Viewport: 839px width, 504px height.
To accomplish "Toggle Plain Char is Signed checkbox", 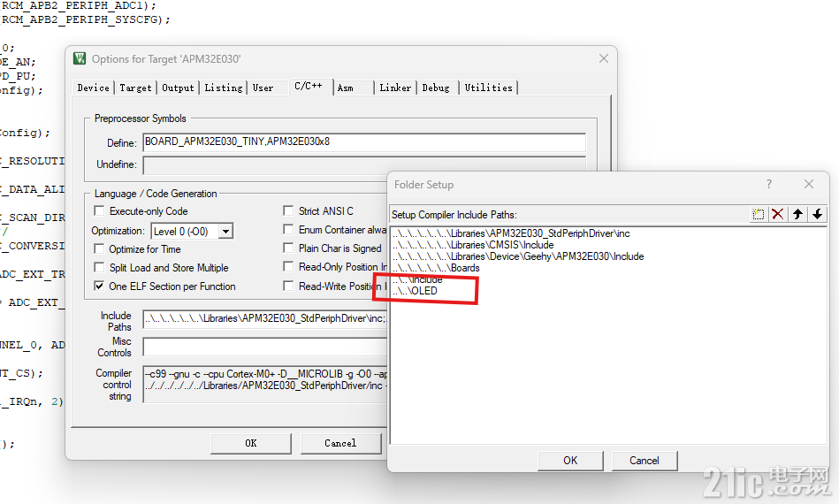I will 288,248.
